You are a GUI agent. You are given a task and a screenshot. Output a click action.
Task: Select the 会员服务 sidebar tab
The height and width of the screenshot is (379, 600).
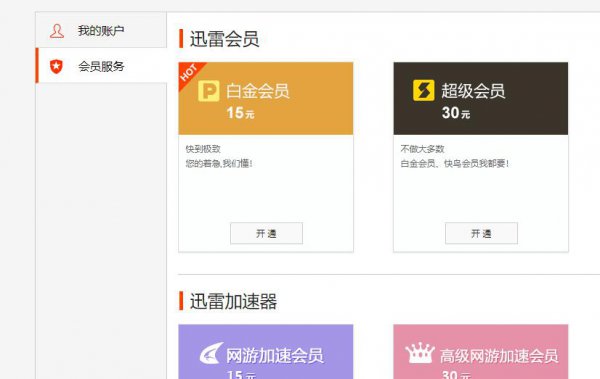pyautogui.click(x=101, y=66)
